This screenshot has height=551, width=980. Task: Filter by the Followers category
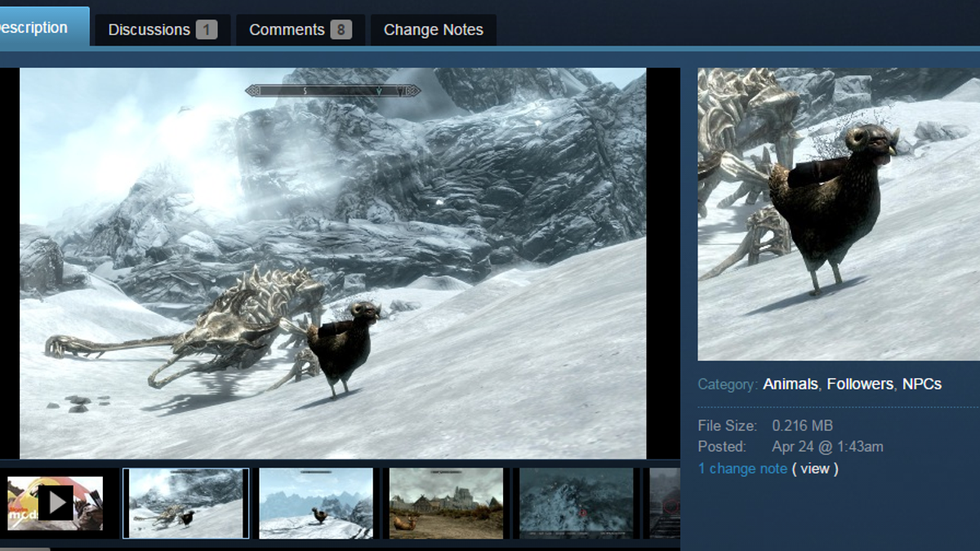click(x=860, y=384)
